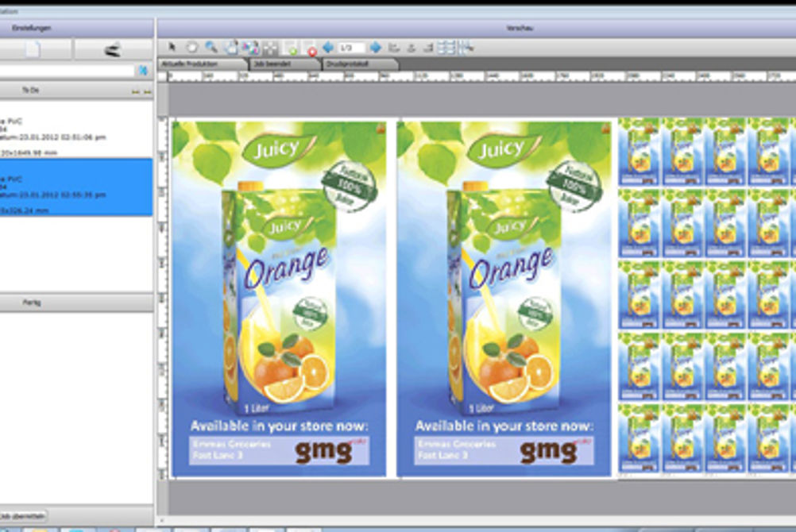
Task: Click the second yellow arrow in To Do header
Action: [x=147, y=91]
